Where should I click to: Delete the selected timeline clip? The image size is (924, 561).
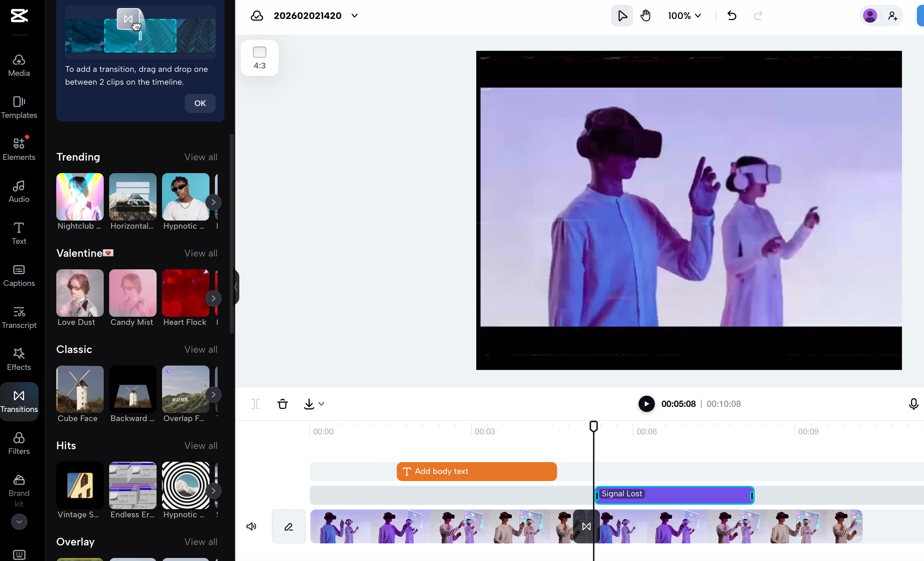coord(282,403)
